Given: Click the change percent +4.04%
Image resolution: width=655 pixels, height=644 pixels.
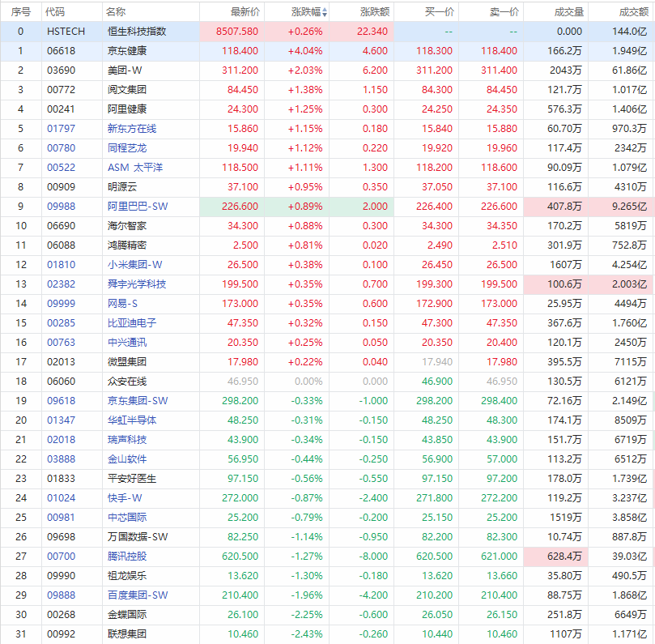Looking at the screenshot, I should [305, 51].
